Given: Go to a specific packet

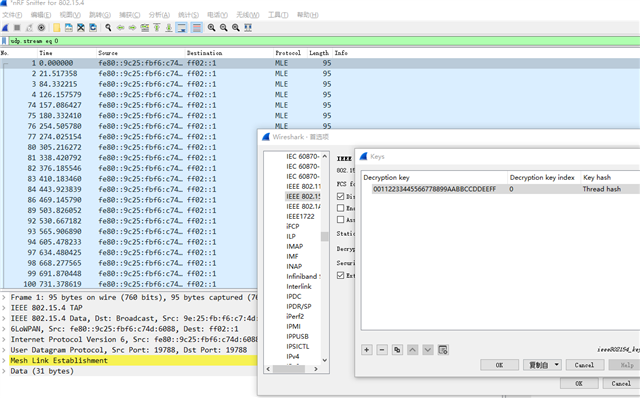Looking at the screenshot, I should (144, 28).
